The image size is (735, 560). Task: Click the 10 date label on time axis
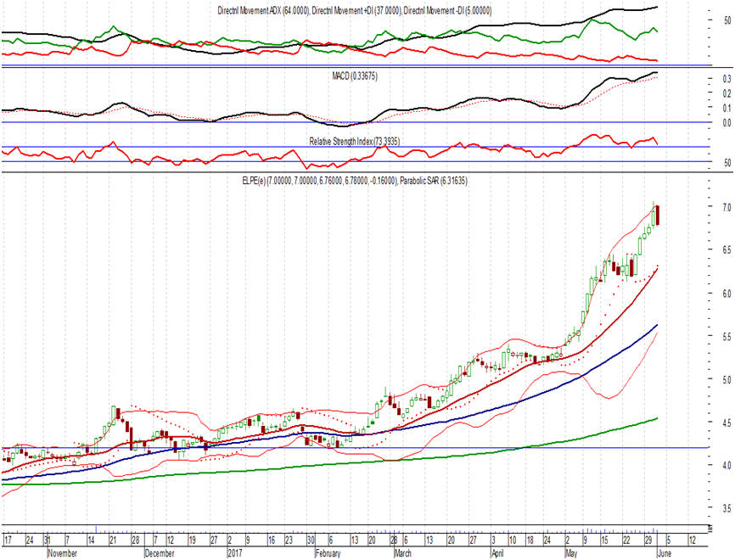click(x=513, y=540)
